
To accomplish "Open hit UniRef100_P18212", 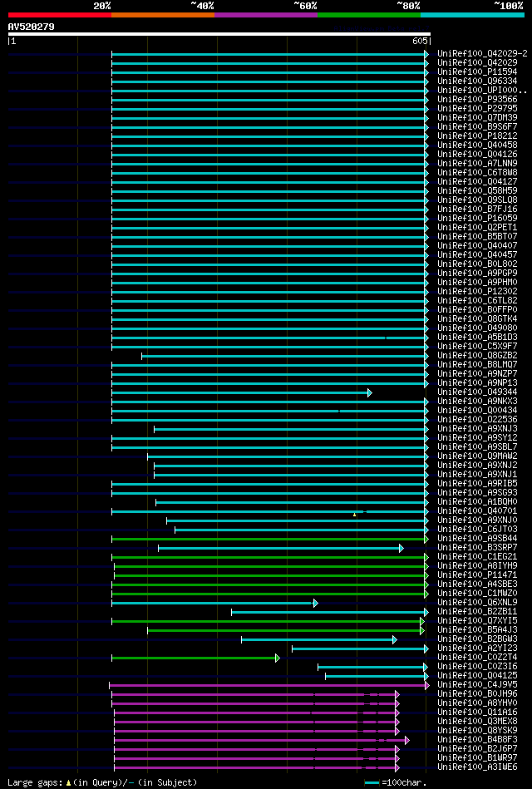I will click(477, 136).
